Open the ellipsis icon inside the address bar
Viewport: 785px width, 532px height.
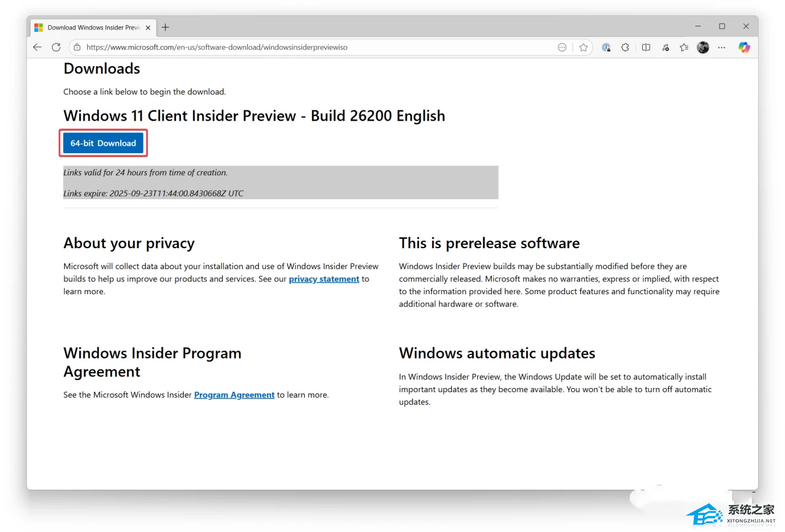pyautogui.click(x=562, y=47)
